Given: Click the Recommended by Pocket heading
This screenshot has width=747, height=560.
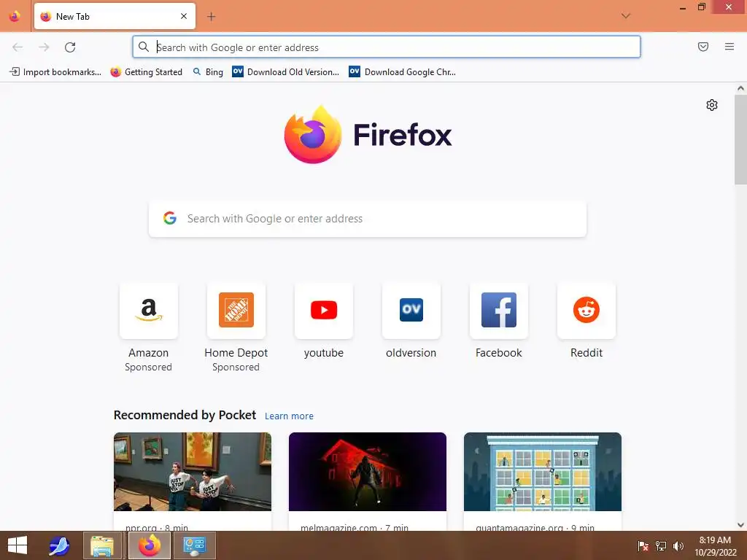Looking at the screenshot, I should [x=185, y=415].
